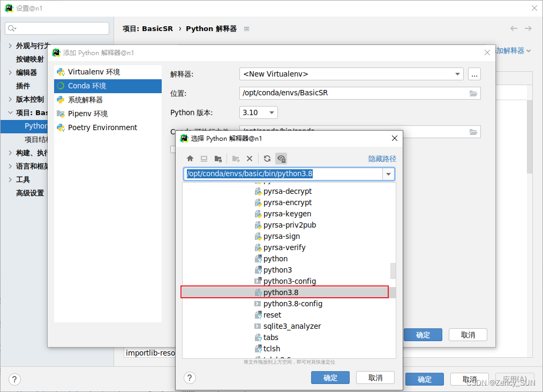Expand 外观与行为 settings category

click(10, 46)
